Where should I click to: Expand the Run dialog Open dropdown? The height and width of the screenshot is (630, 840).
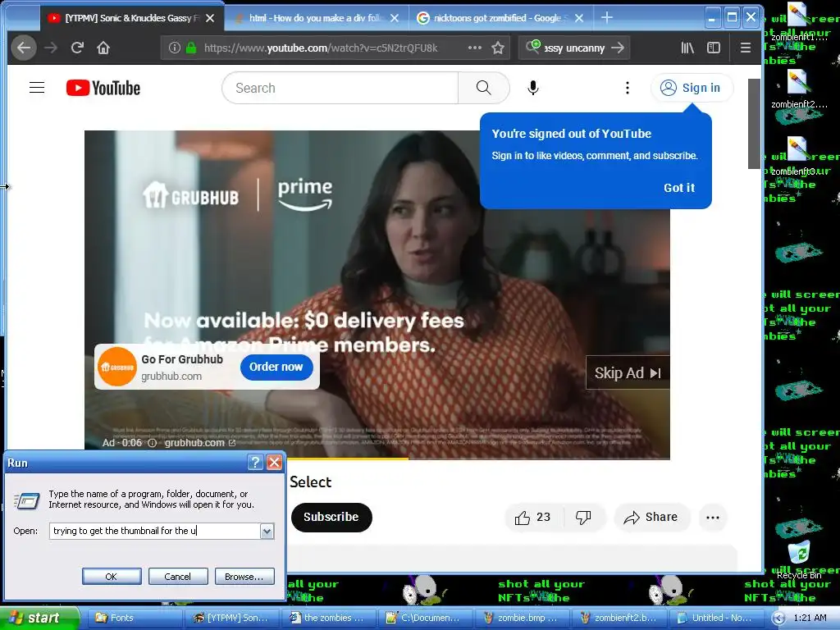(267, 531)
